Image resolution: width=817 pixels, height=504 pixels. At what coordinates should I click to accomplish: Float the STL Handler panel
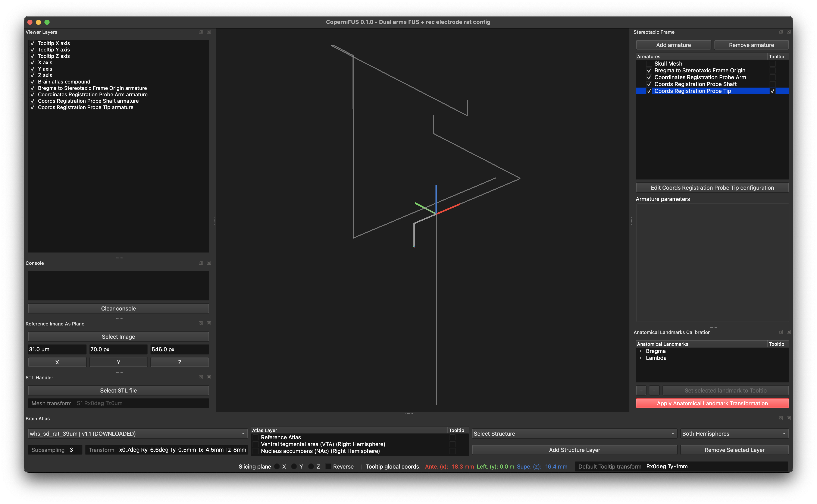click(201, 377)
